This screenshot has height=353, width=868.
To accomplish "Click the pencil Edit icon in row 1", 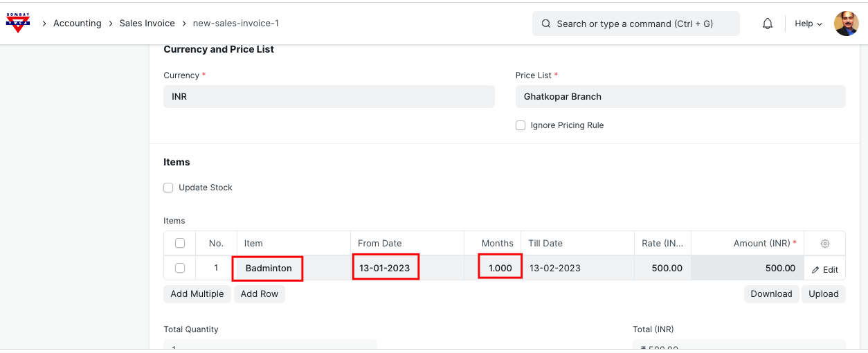I will (816, 270).
